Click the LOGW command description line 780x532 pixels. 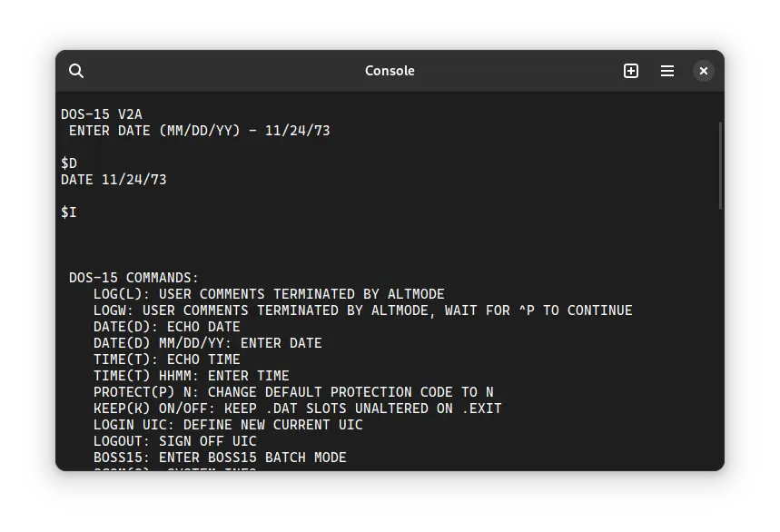click(362, 310)
